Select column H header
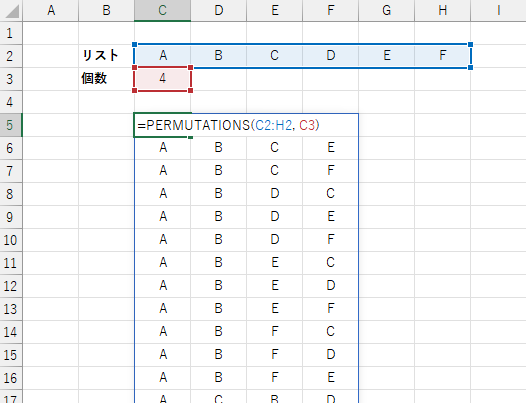This screenshot has height=403, width=526. (443, 10)
